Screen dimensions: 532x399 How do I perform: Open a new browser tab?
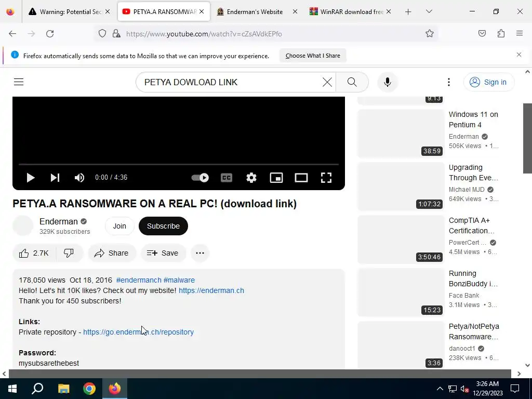(x=408, y=12)
